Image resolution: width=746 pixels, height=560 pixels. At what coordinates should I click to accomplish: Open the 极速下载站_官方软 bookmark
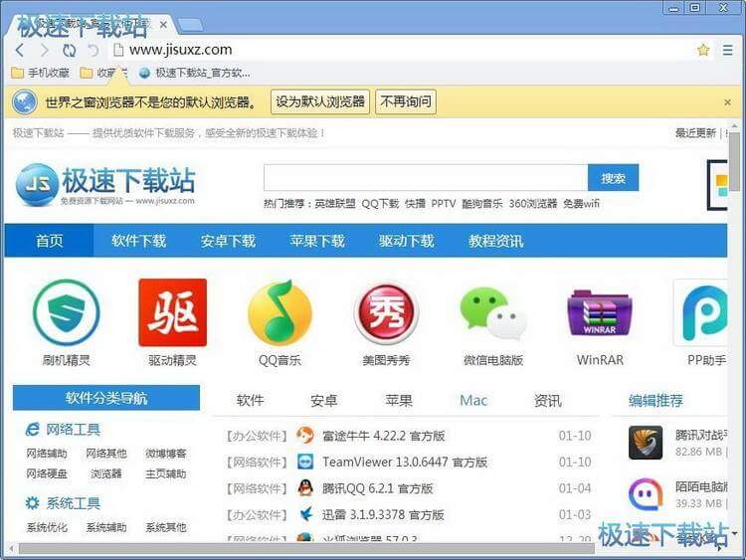click(x=195, y=73)
